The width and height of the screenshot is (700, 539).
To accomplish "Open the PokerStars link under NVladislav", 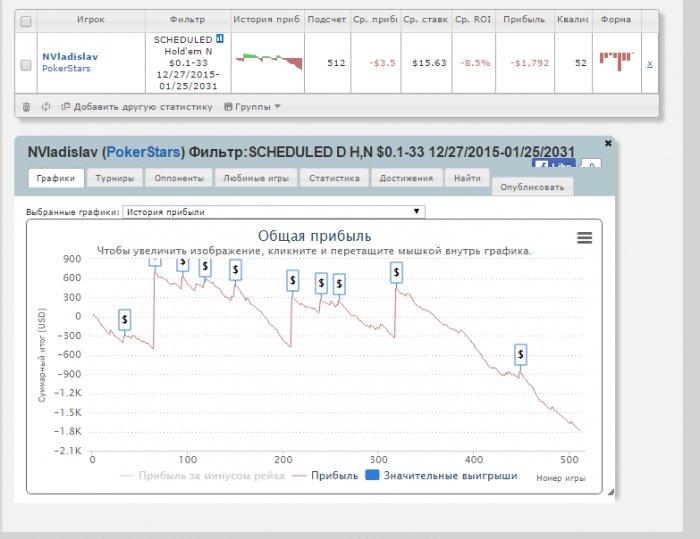I will click(66, 68).
